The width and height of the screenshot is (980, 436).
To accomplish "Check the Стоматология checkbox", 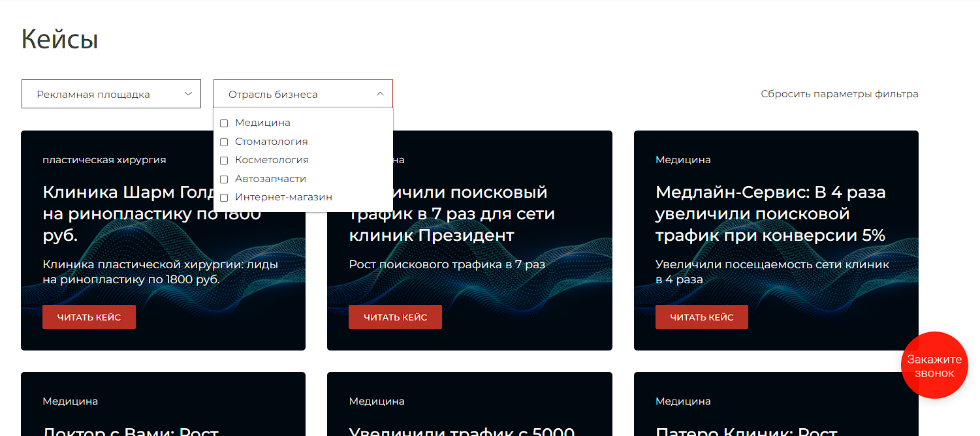I will (224, 142).
